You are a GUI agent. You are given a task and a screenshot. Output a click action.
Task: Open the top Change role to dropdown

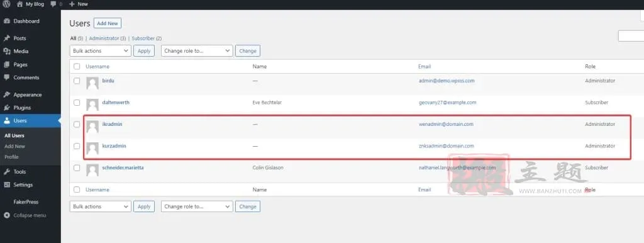[197, 51]
